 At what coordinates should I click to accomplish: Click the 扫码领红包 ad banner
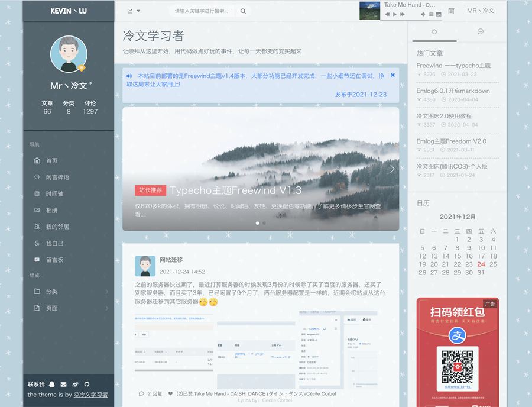(x=458, y=352)
